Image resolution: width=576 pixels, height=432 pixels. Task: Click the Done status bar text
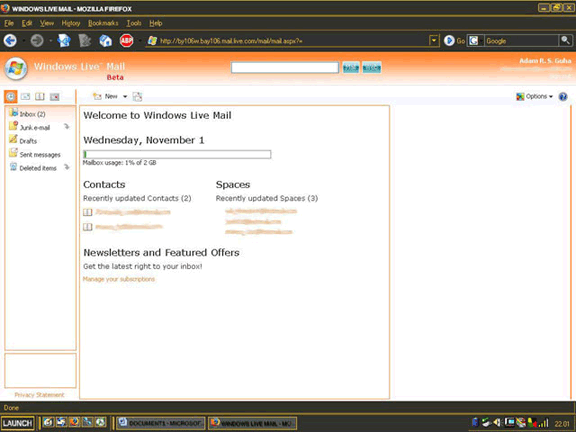(11, 408)
